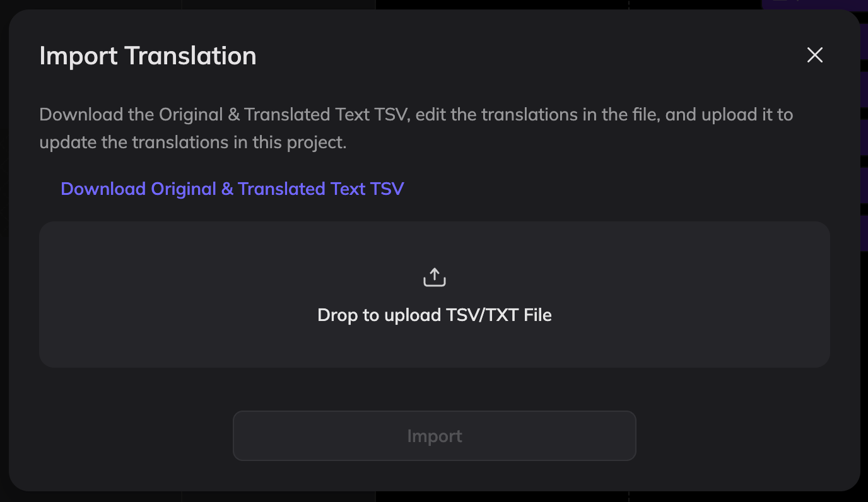Click the dialog description paragraph
Screen dimensions: 868x502
(x=416, y=128)
